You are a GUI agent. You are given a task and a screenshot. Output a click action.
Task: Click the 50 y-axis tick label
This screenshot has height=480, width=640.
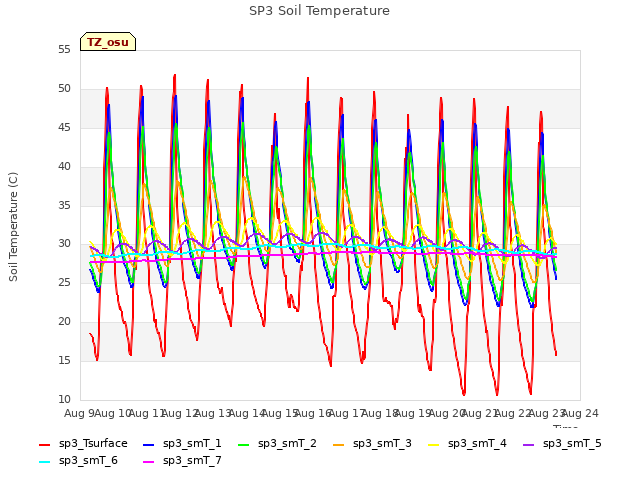coord(64,89)
